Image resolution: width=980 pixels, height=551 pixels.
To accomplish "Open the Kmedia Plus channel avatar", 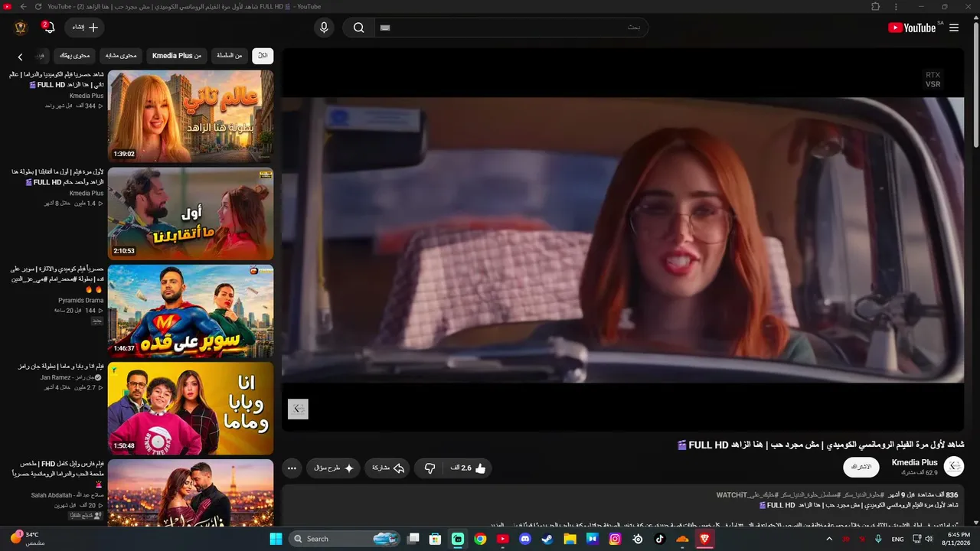I will (954, 466).
